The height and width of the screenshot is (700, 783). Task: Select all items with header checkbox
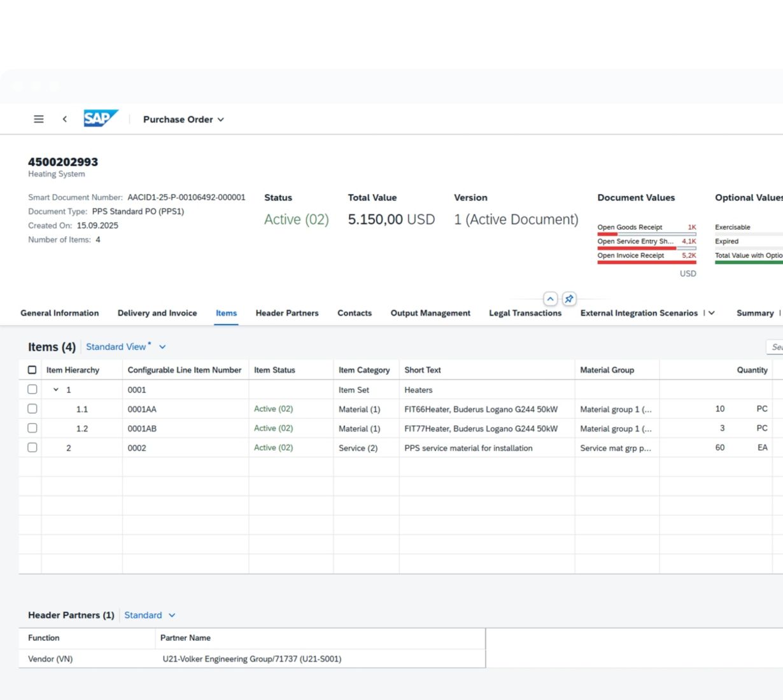coord(32,370)
